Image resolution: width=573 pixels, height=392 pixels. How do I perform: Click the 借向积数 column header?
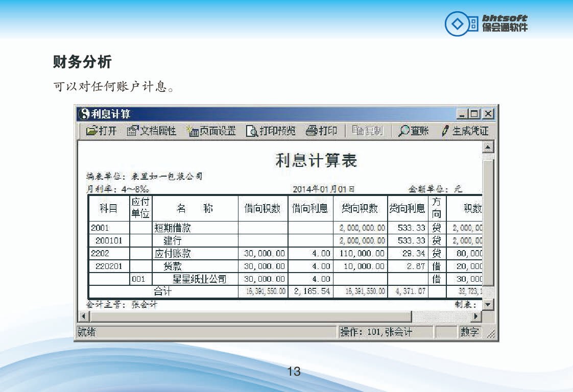(x=262, y=208)
